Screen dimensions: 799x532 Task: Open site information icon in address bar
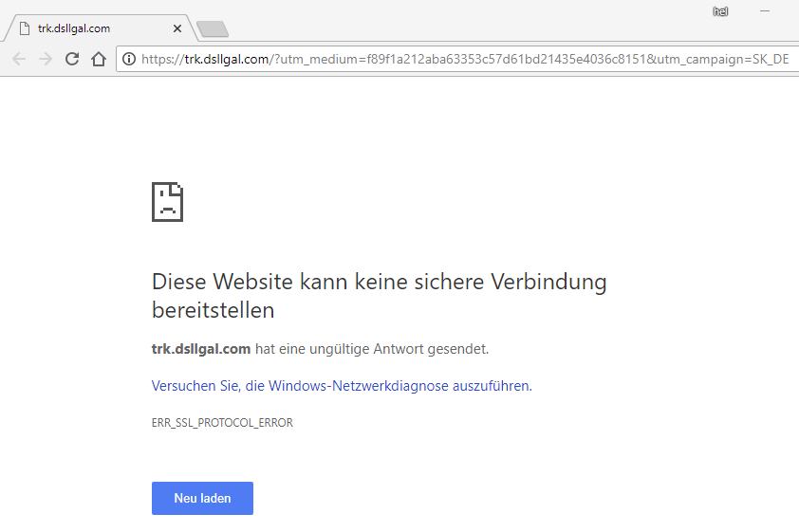(129, 59)
